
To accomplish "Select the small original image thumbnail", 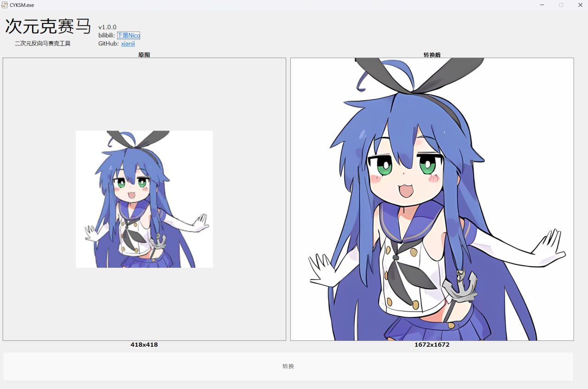I will pos(144,199).
